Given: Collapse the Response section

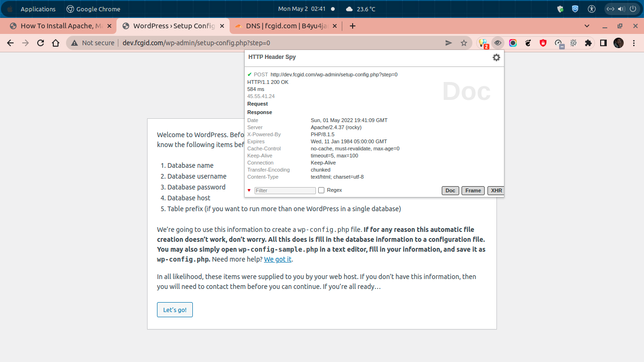Looking at the screenshot, I should point(260,112).
